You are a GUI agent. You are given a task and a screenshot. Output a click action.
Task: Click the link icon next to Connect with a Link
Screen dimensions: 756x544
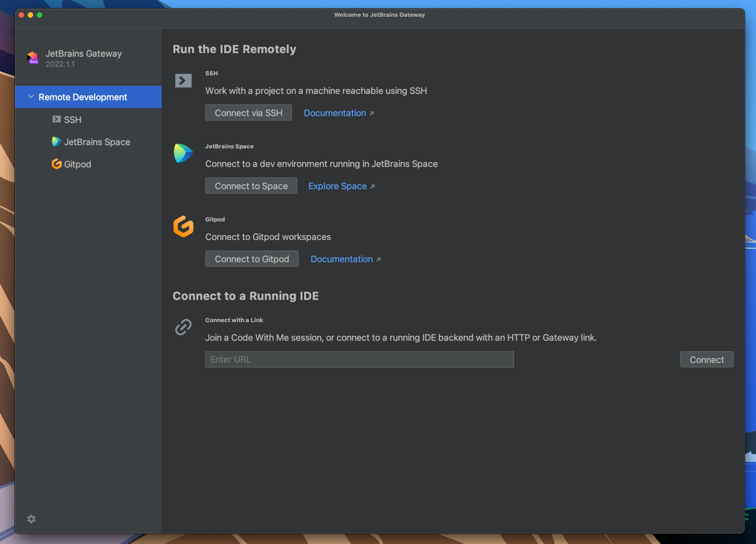[183, 327]
